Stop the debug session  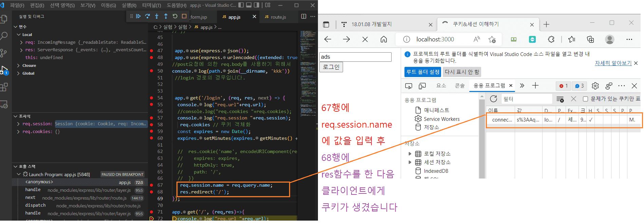pos(184,16)
